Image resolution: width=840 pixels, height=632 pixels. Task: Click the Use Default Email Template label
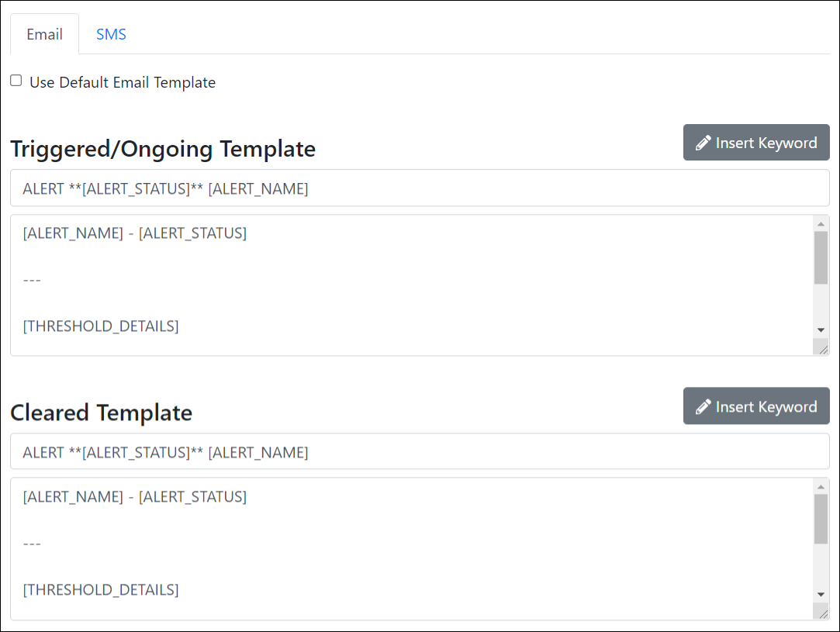[123, 82]
